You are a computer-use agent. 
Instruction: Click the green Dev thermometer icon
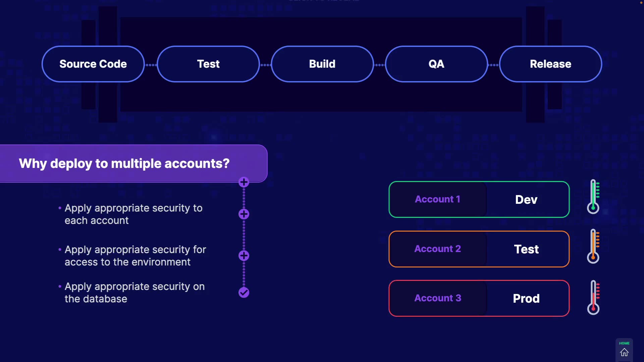pyautogui.click(x=593, y=197)
